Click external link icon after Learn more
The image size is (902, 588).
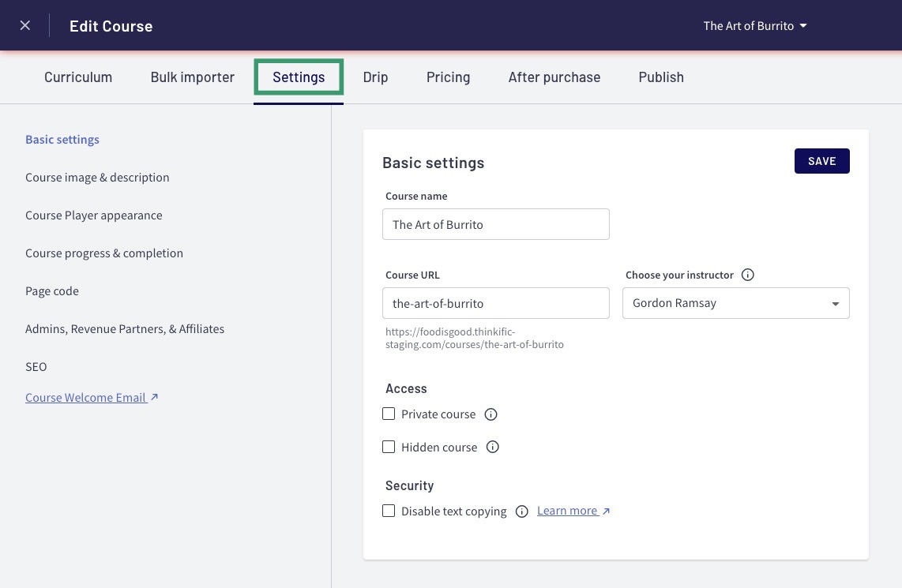tap(606, 511)
